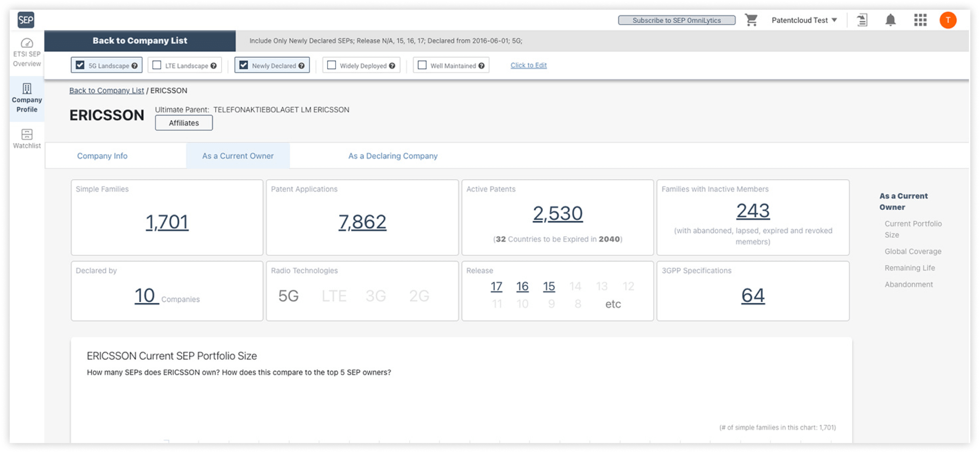
Task: Click the greyed Release 14 number
Action: (575, 287)
